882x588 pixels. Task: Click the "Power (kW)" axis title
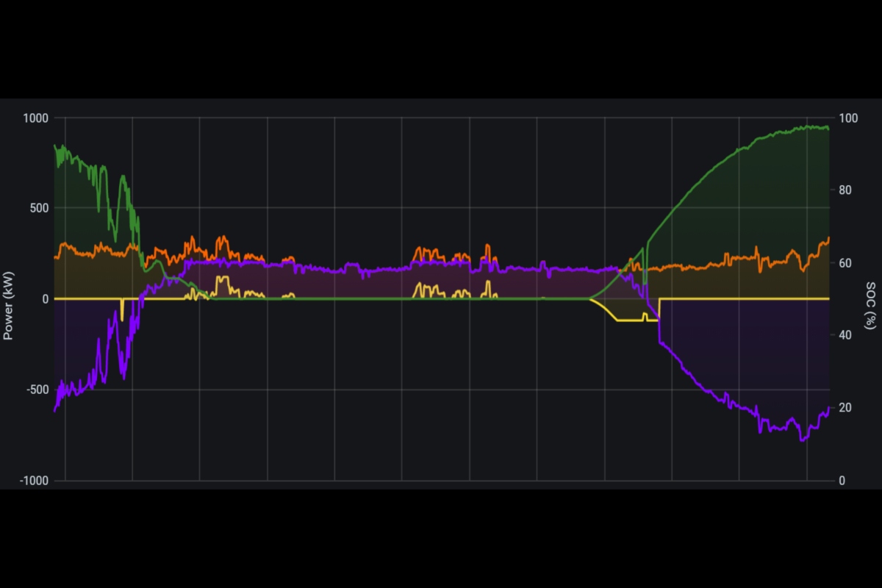[9, 299]
